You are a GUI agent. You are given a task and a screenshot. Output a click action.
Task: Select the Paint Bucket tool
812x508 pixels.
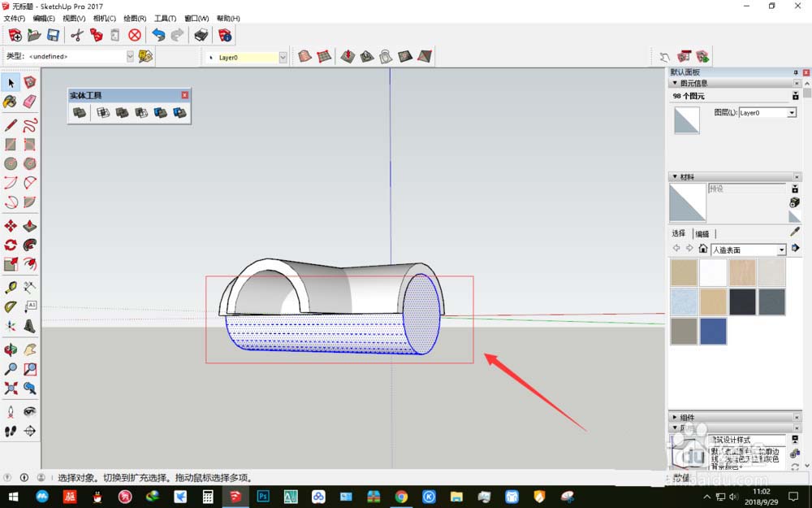(11, 101)
